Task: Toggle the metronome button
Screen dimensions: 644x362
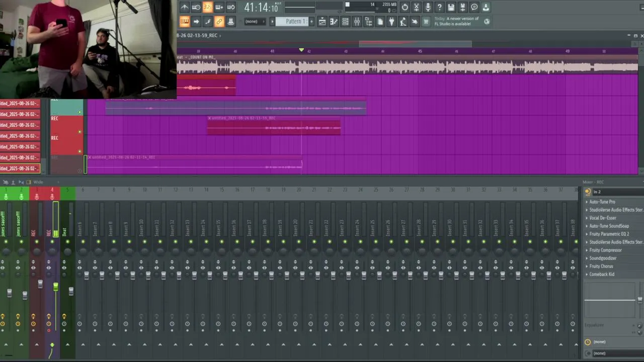Action: pos(185,7)
